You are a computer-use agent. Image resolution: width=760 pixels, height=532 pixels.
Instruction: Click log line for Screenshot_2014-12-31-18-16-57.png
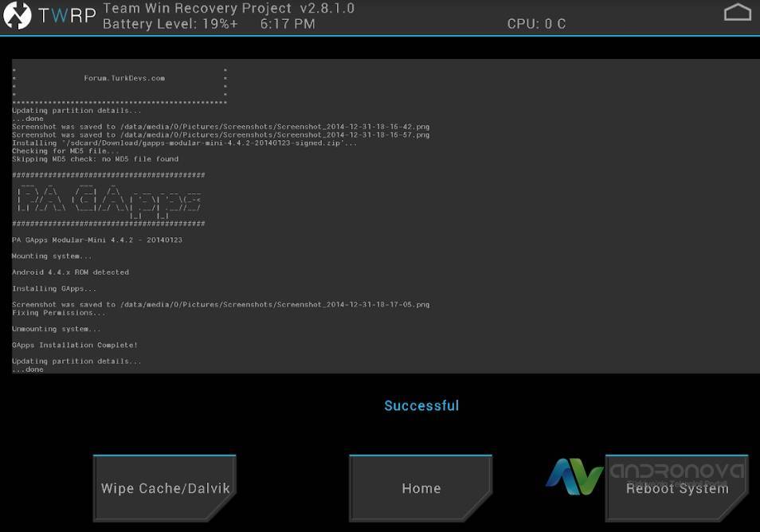pos(221,135)
